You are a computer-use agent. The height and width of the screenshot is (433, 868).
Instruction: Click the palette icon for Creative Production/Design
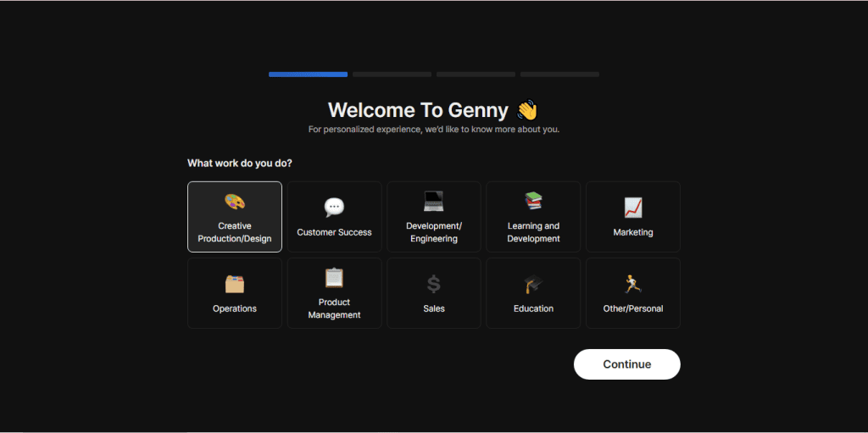pos(235,203)
